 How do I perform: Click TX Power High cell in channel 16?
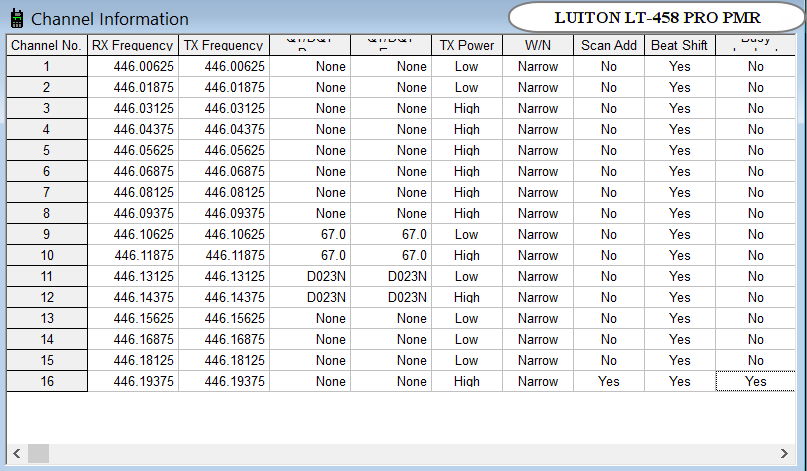[x=467, y=381]
